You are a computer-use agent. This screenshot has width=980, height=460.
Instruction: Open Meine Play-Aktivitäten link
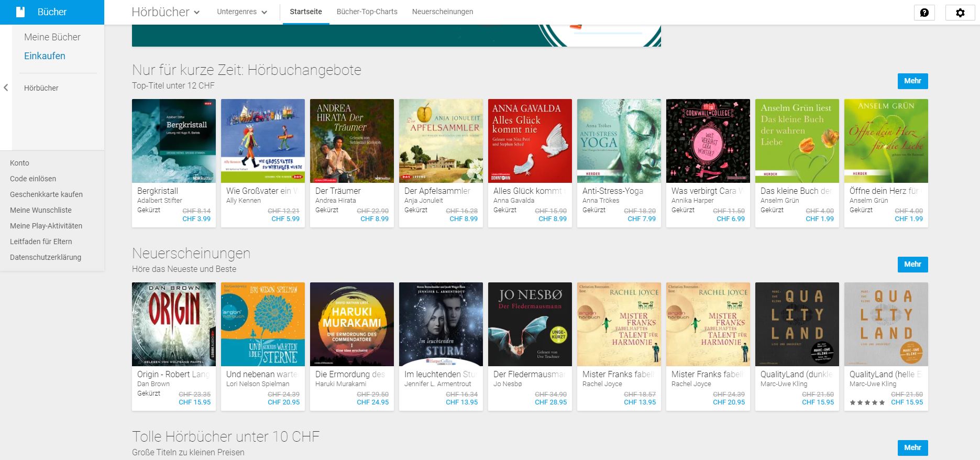46,226
